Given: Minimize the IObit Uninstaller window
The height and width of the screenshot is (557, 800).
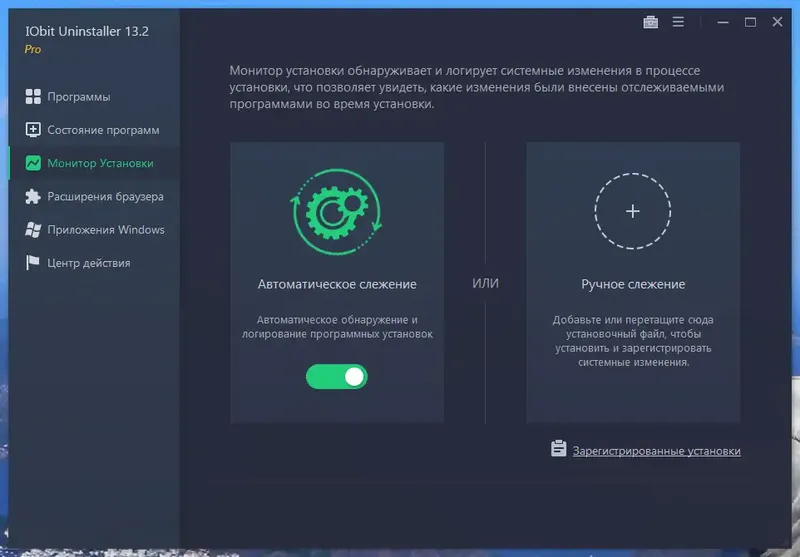Looking at the screenshot, I should [x=723, y=22].
